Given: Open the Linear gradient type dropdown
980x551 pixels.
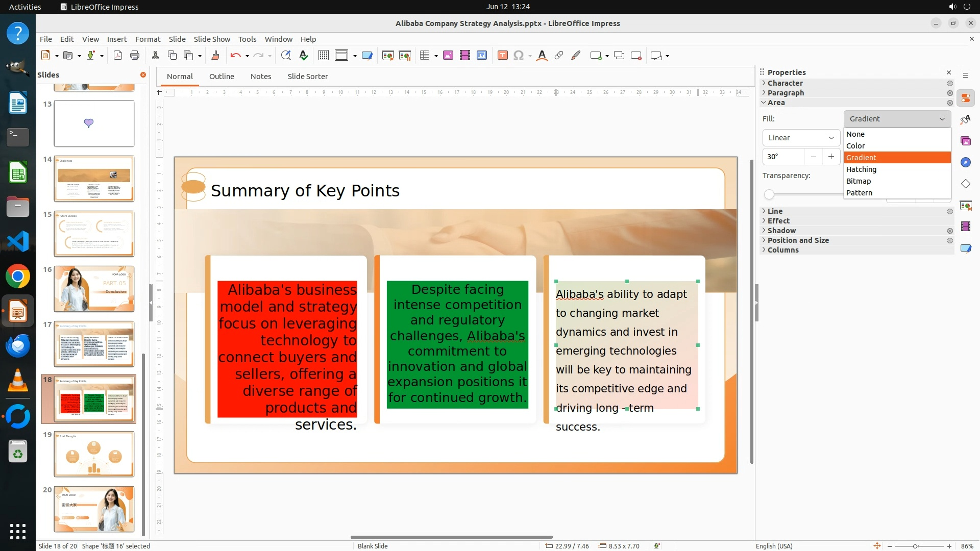Looking at the screenshot, I should (801, 138).
